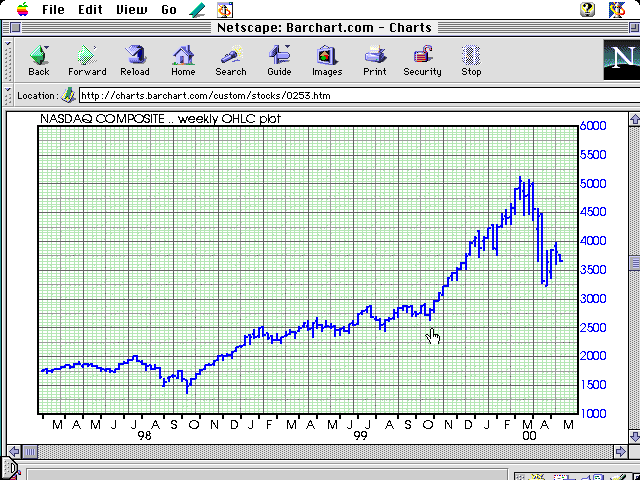Click the window close box in title bar

15,28
